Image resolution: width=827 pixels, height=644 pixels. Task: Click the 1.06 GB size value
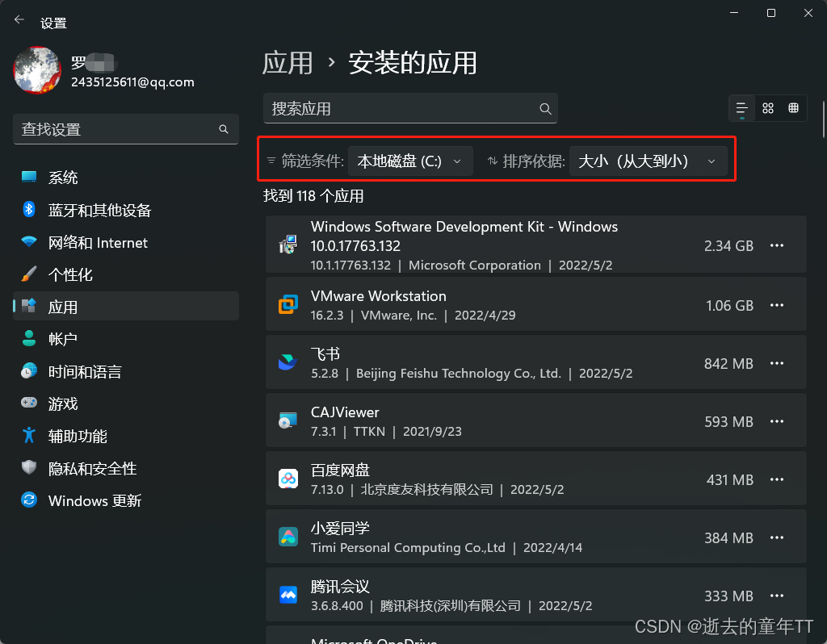(729, 306)
